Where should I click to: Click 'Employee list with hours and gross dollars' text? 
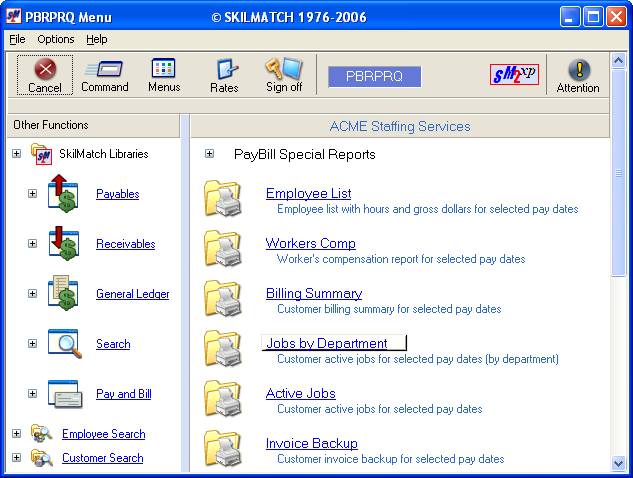tap(428, 209)
